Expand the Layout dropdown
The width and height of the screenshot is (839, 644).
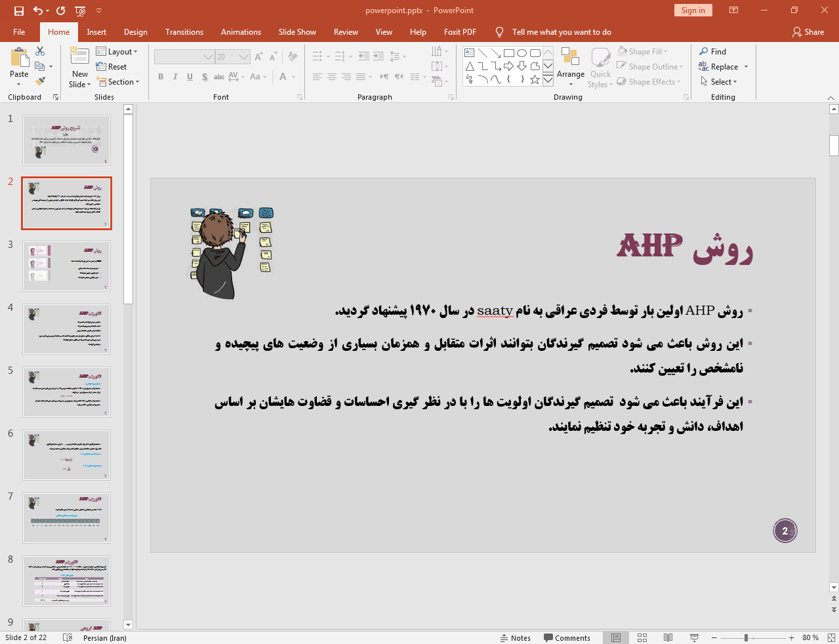(117, 52)
